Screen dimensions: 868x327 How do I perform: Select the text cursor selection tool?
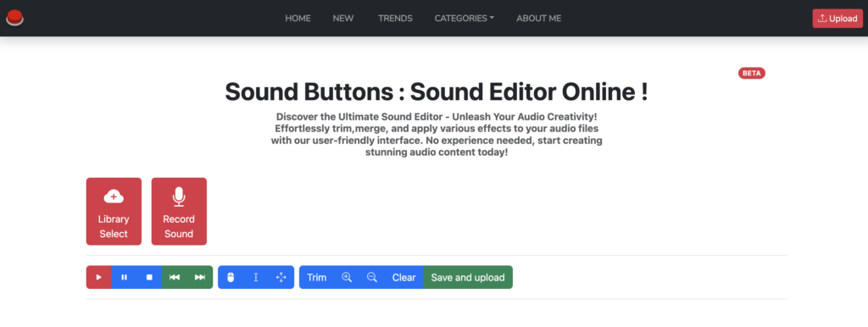click(256, 277)
